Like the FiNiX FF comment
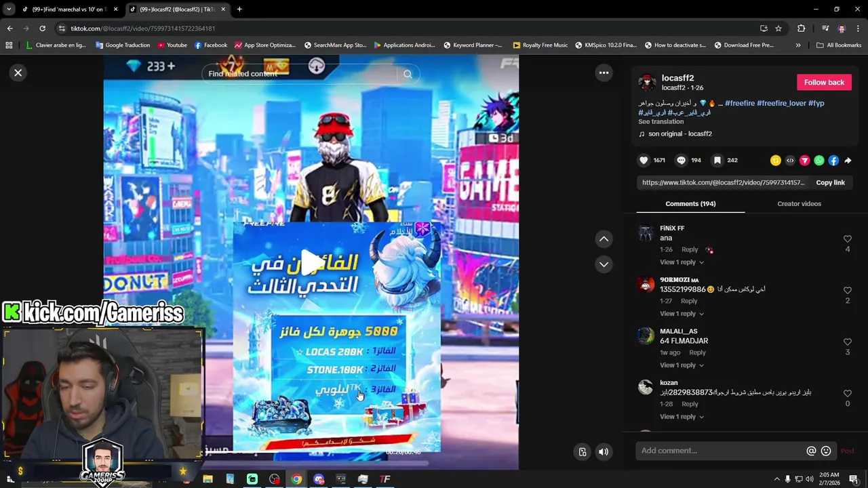868x488 pixels. point(847,239)
